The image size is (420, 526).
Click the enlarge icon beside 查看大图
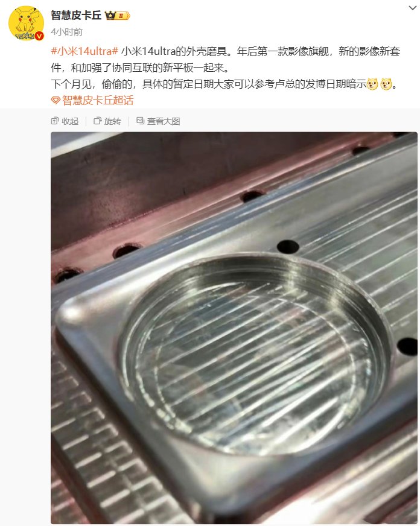(x=140, y=121)
